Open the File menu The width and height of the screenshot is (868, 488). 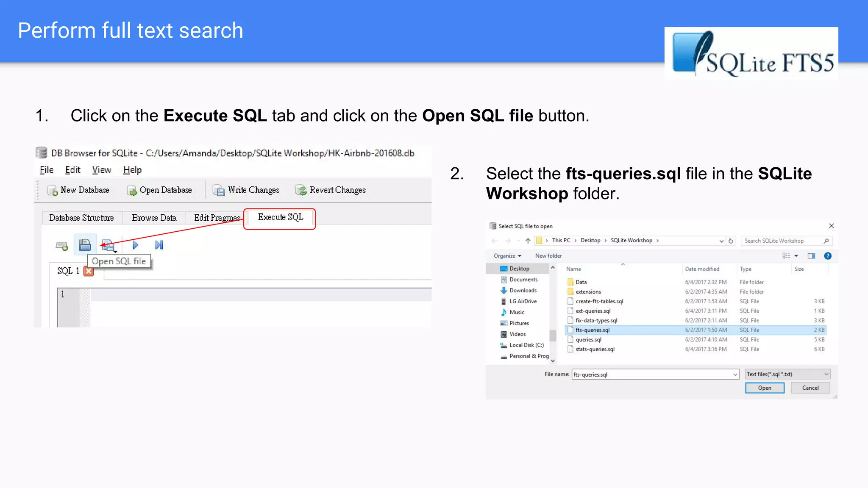[47, 170]
